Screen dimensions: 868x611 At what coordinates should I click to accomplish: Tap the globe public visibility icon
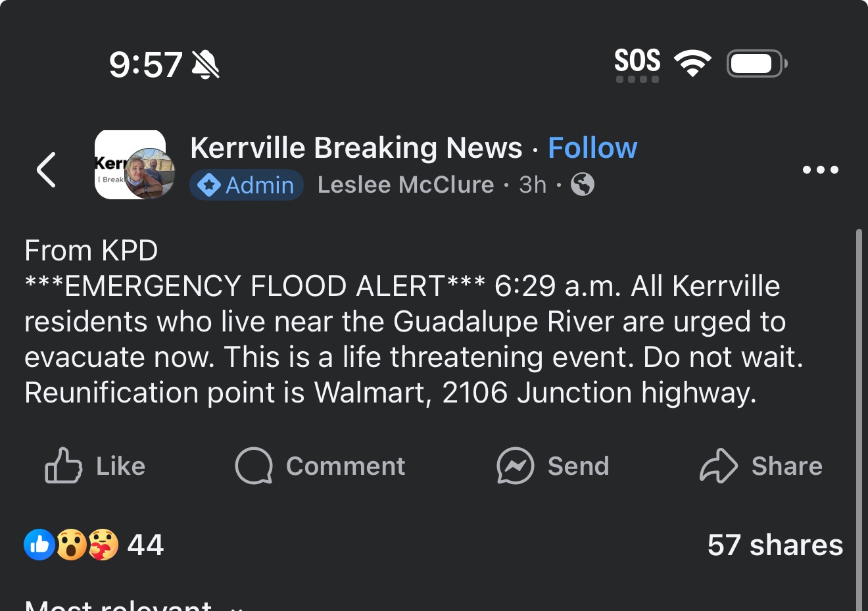click(583, 185)
